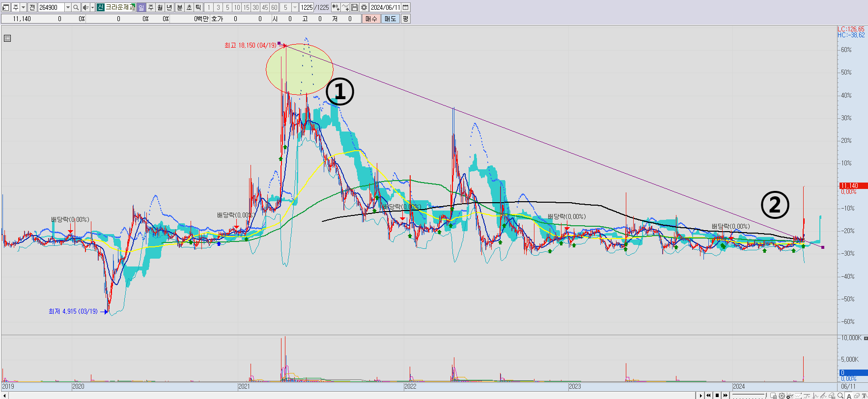Viewport: 868px width, 399px height.
Task: Click the dashed-box area chart icon at bottom
Action: 798,396
